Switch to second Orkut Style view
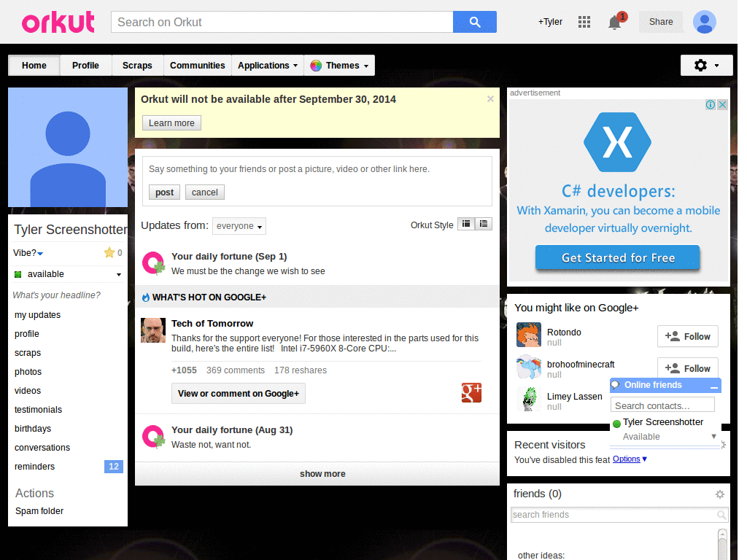 click(484, 225)
